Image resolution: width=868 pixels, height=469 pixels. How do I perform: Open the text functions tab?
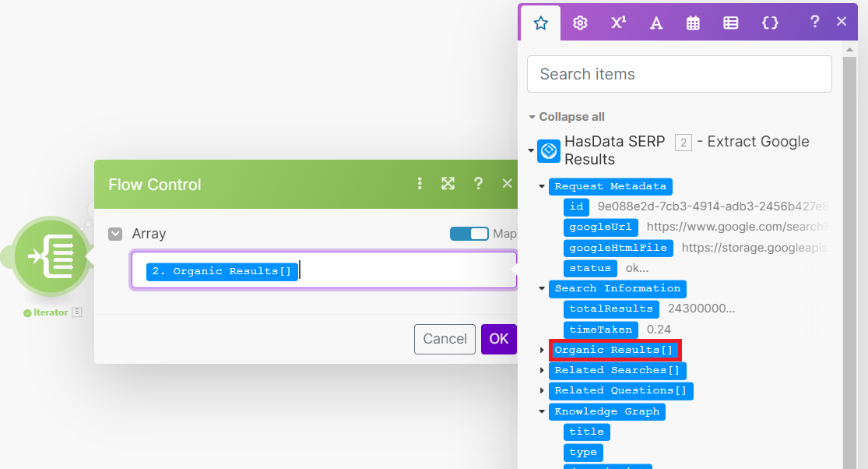pos(656,23)
